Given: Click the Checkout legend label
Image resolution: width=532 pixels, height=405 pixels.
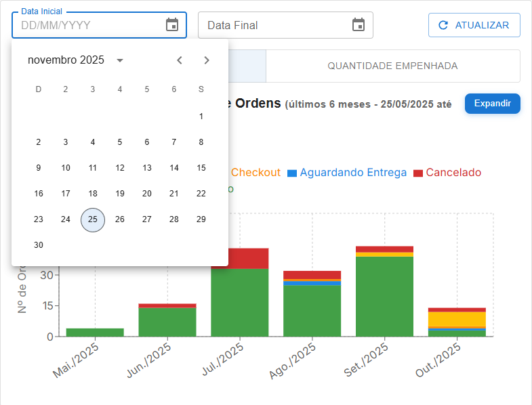Looking at the screenshot, I should click(x=255, y=172).
